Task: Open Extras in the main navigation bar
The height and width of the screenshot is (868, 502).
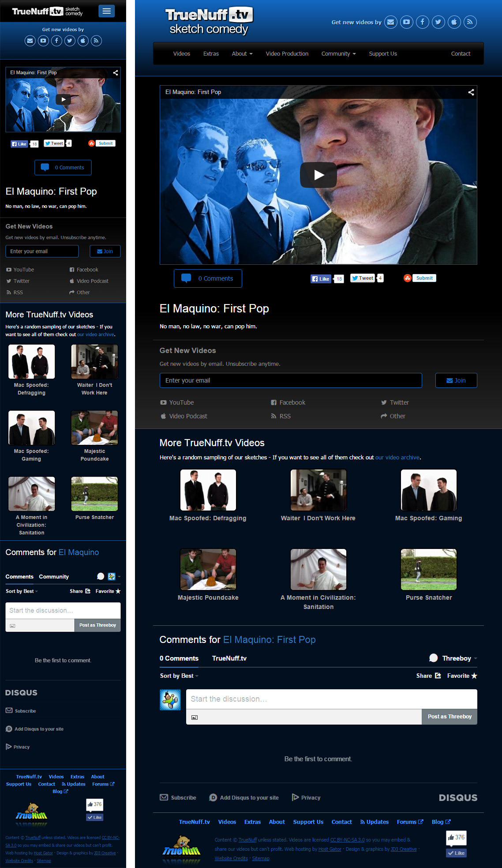Action: (211, 54)
